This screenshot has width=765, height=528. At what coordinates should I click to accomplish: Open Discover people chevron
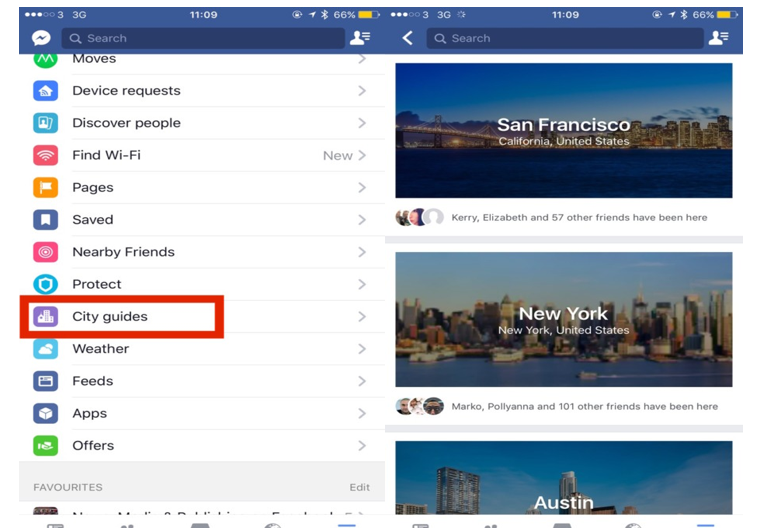tap(362, 123)
